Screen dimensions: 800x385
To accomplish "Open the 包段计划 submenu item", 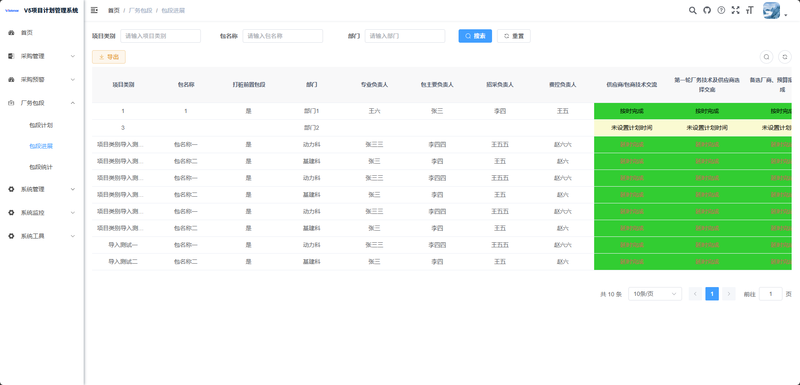I will pos(41,125).
